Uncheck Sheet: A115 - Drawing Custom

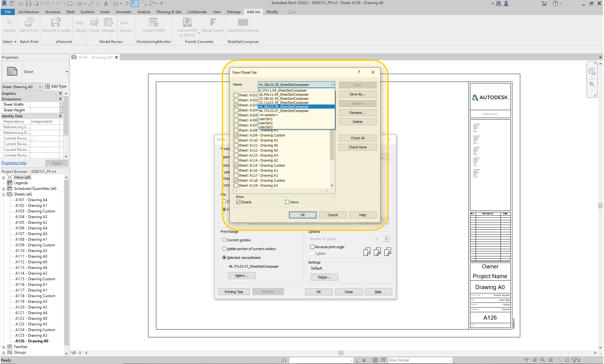[x=236, y=165]
